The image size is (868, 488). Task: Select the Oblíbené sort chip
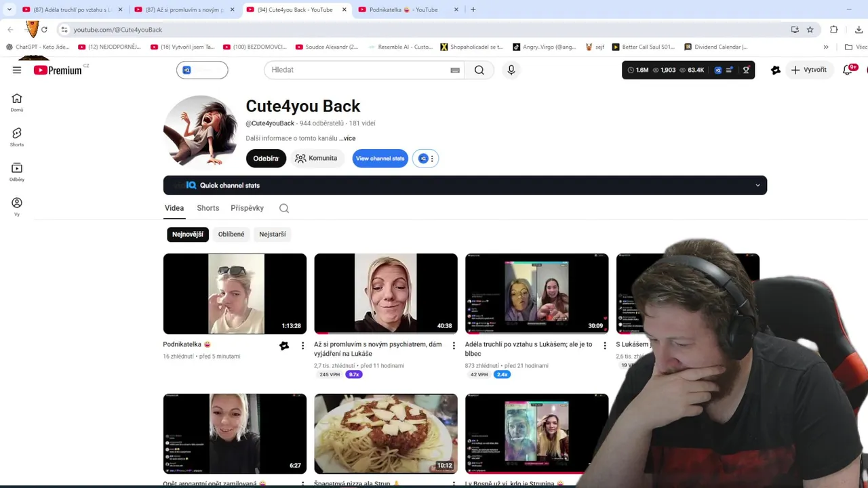pyautogui.click(x=231, y=235)
